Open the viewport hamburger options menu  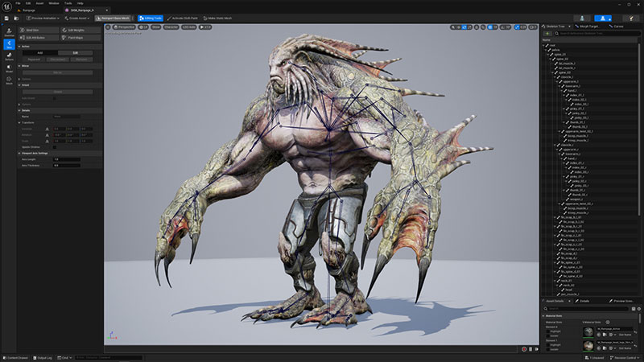tap(108, 27)
